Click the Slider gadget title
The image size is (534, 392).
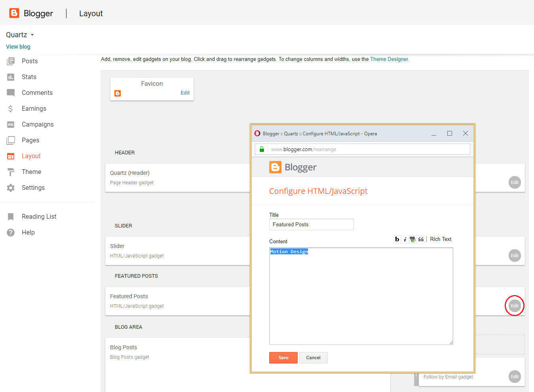[117, 246]
